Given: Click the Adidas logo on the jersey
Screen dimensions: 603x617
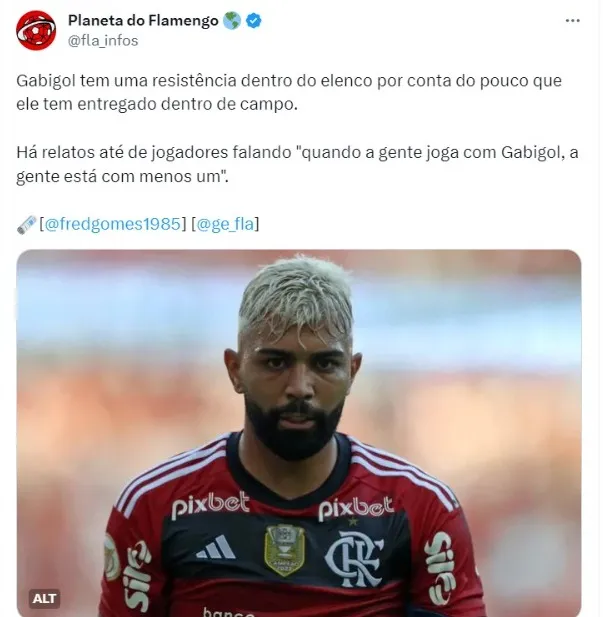Looking at the screenshot, I should pos(216,547).
